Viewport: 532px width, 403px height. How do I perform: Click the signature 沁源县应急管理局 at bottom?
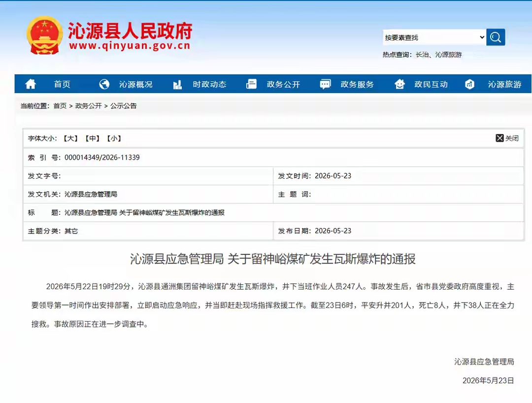tap(484, 362)
